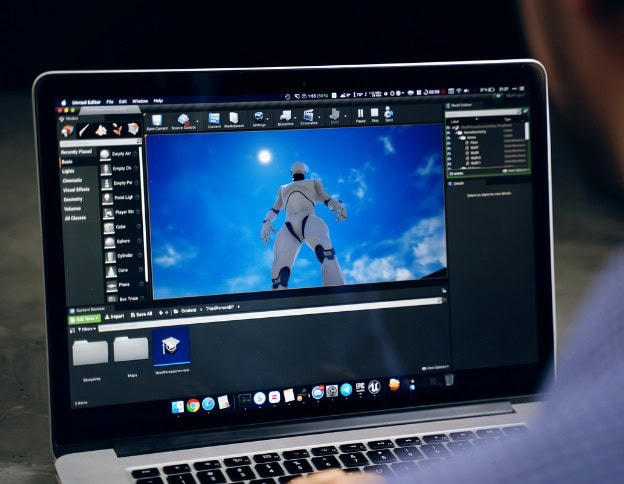
Task: Open Chrome from the Dock
Action: pyautogui.click(x=193, y=405)
